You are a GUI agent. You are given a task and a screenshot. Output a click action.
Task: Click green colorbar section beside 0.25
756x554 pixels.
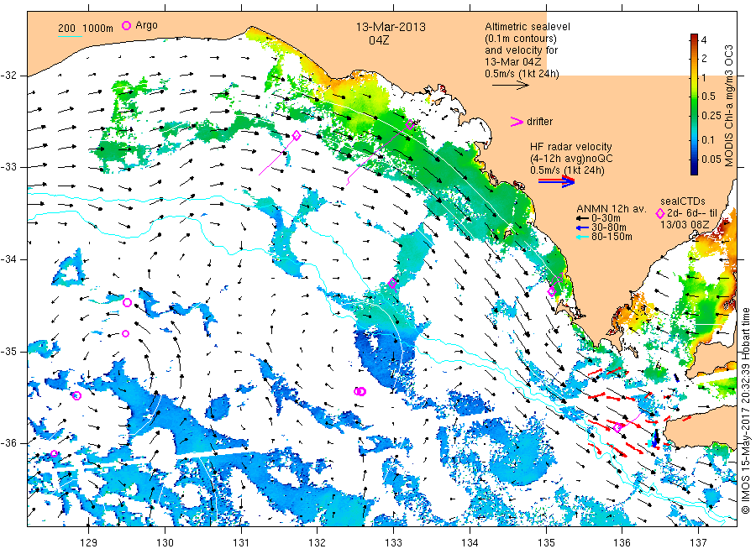pyautogui.click(x=694, y=116)
